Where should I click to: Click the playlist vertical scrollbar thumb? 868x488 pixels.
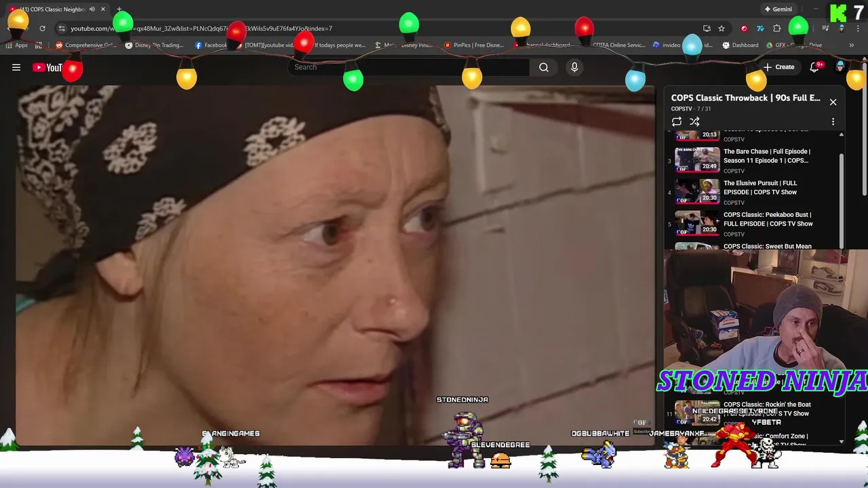(842, 201)
